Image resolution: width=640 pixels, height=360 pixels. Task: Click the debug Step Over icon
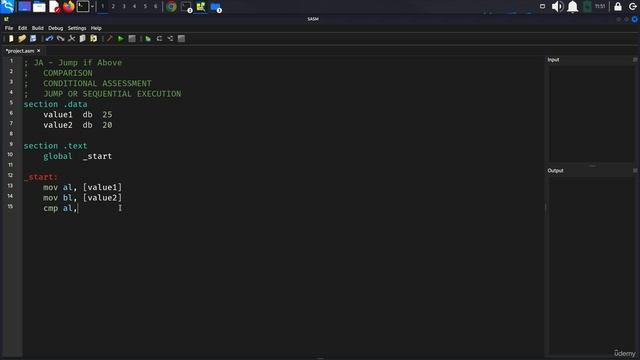pos(159,39)
